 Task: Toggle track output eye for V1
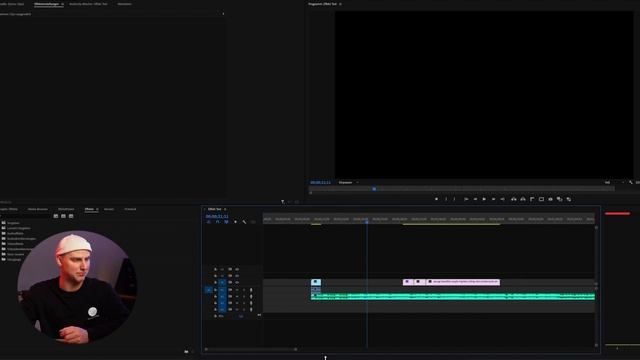pyautogui.click(x=237, y=282)
